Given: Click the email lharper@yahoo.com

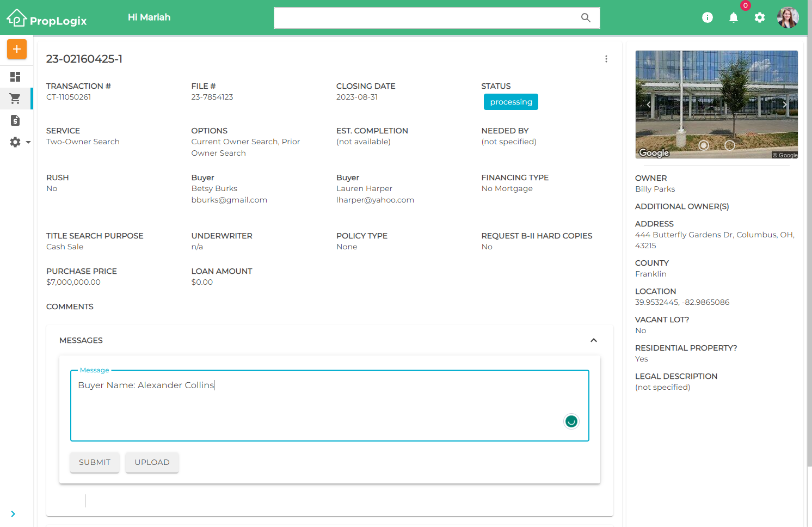Looking at the screenshot, I should pos(375,200).
